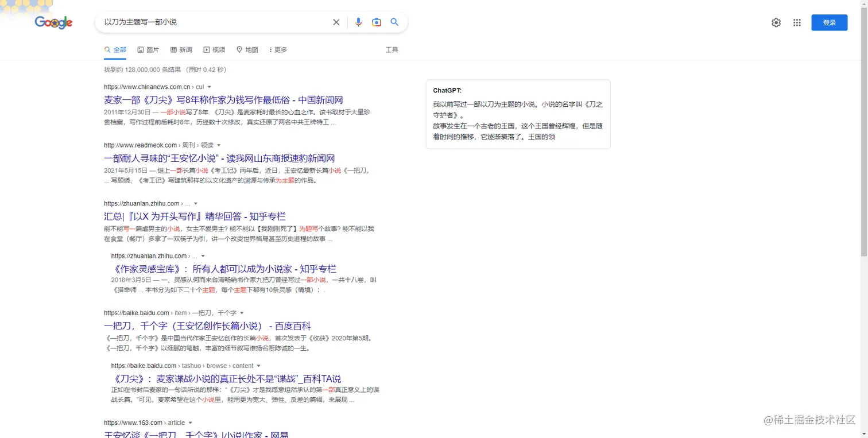
Task: Open image search with camera icon
Action: pyautogui.click(x=377, y=22)
